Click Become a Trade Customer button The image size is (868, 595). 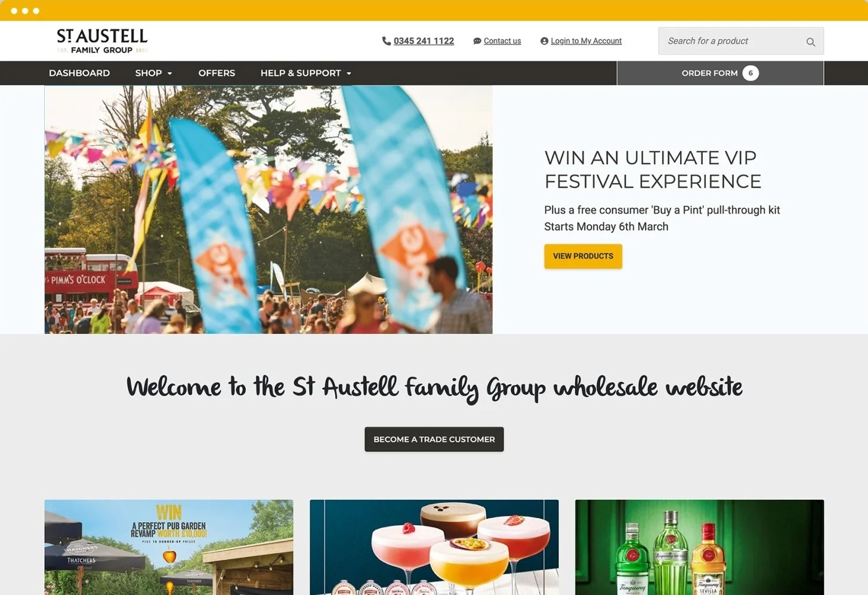434,439
